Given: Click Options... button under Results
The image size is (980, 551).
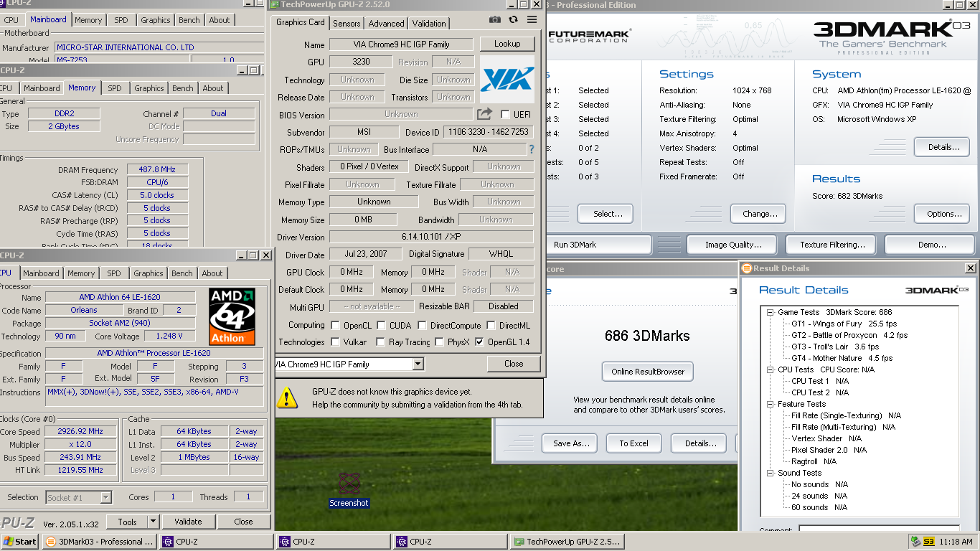Looking at the screenshot, I should tap(943, 214).
